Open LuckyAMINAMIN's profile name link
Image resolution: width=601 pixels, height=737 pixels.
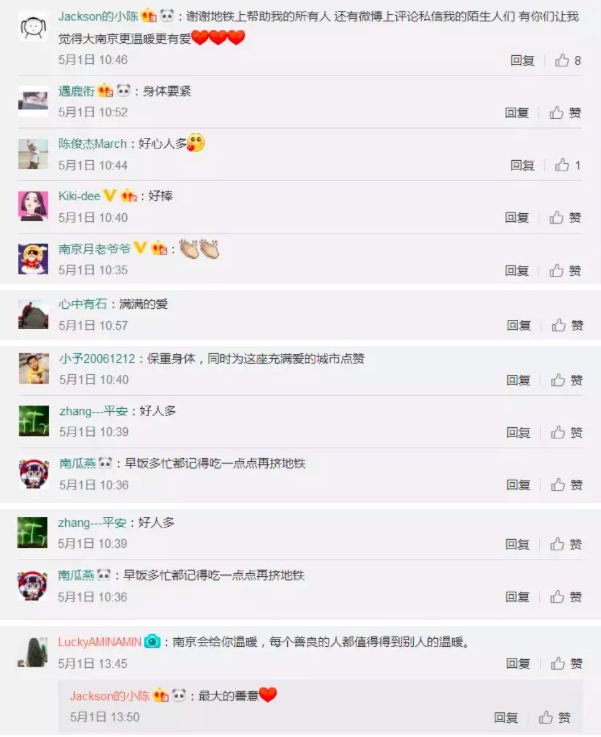(100, 642)
